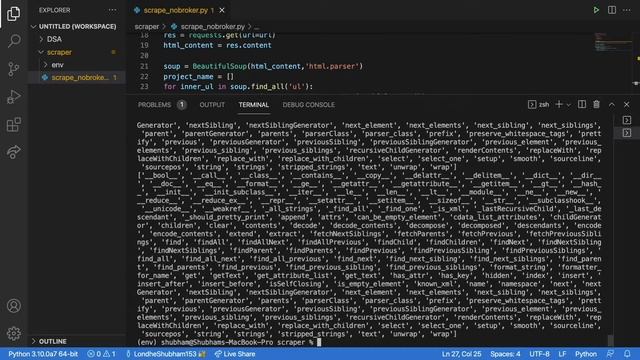This screenshot has width=640, height=360.
Task: Open the Live Share activity bar icon
Action: (x=13, y=152)
